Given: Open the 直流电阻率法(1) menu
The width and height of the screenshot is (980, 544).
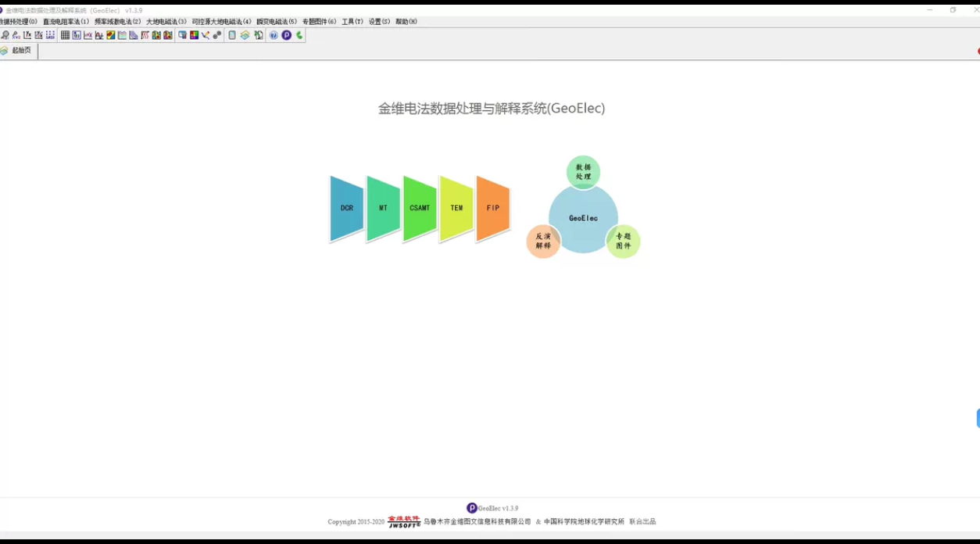Looking at the screenshot, I should (66, 22).
